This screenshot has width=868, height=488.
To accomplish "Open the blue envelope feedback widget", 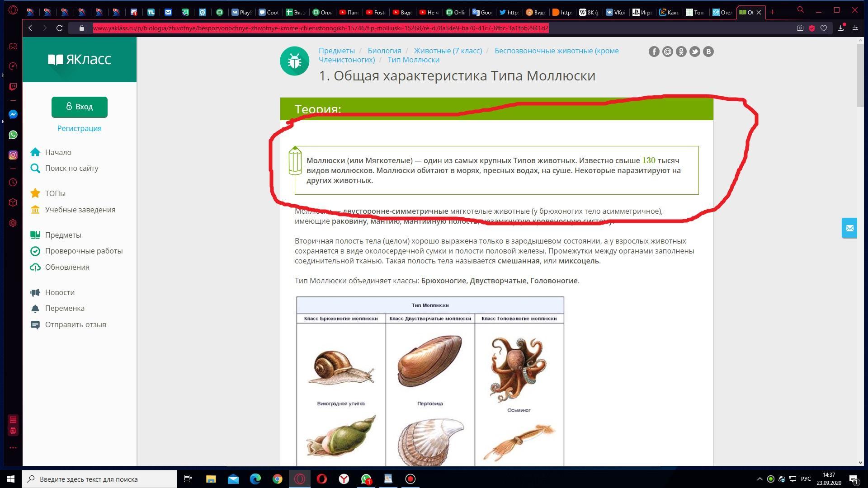I will click(849, 228).
